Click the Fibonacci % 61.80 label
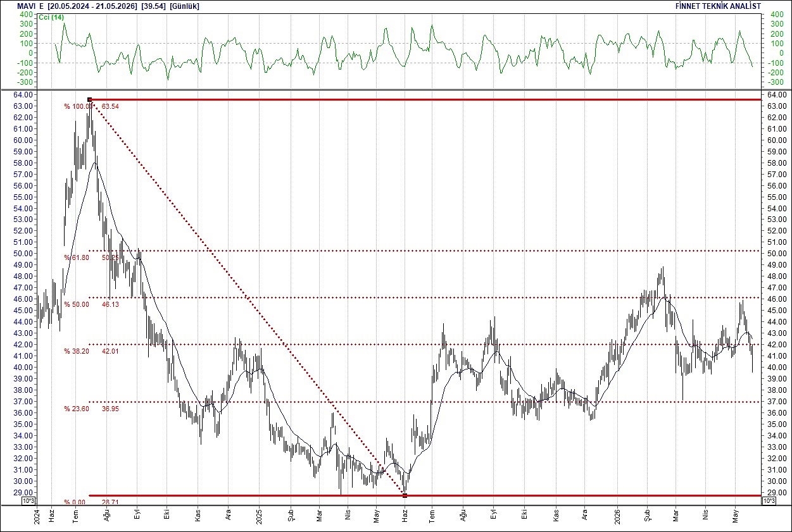This screenshot has width=792, height=532. (77, 257)
